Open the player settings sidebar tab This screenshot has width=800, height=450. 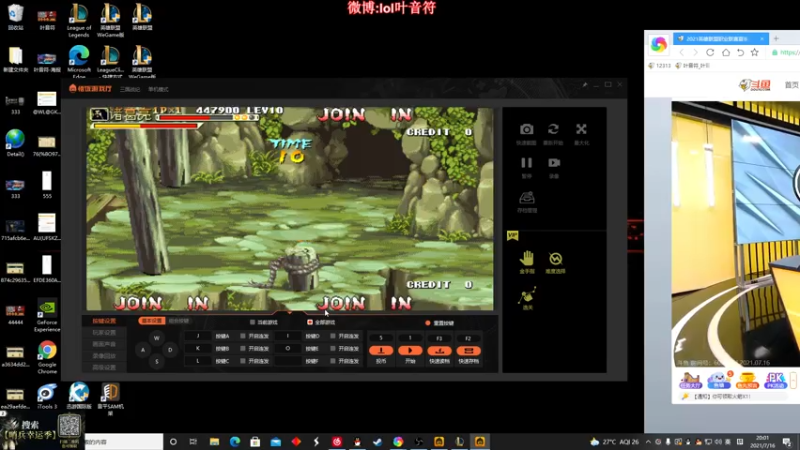[x=104, y=333]
